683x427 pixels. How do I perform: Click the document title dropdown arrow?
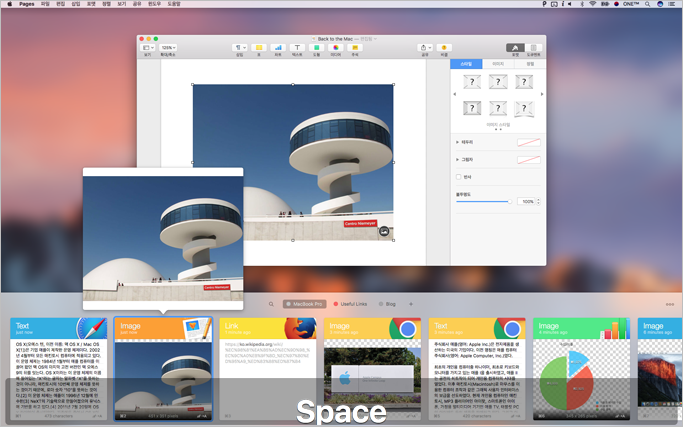pos(375,39)
